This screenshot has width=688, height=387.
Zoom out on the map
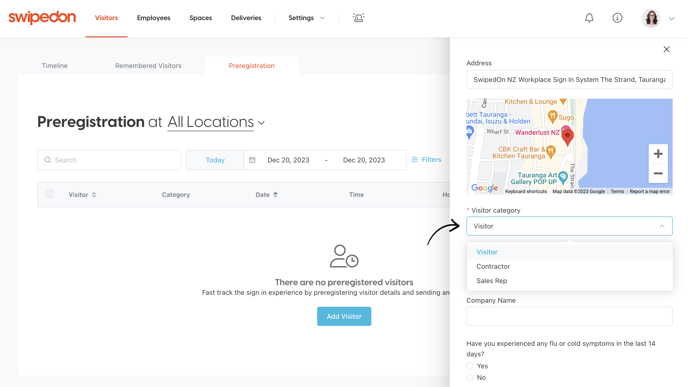coord(658,173)
